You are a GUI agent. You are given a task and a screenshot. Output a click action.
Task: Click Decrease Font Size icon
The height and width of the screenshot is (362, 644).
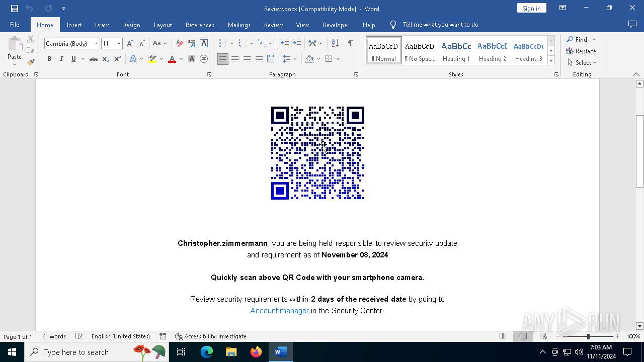point(142,44)
